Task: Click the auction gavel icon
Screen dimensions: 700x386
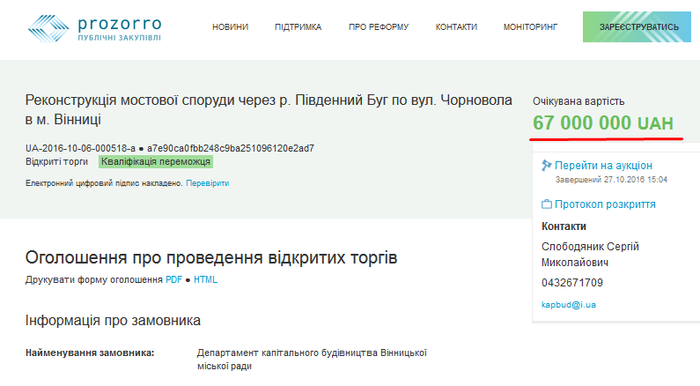Action: coord(546,166)
